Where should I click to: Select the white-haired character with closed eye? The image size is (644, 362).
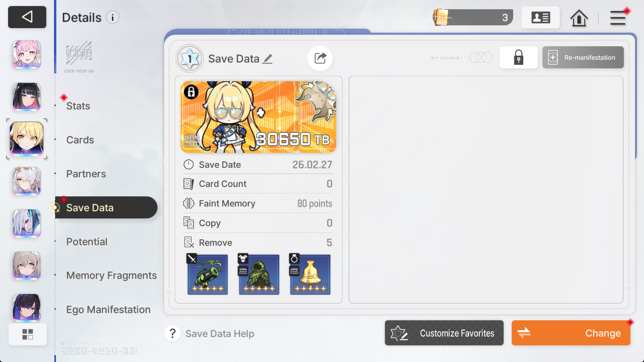click(x=27, y=181)
